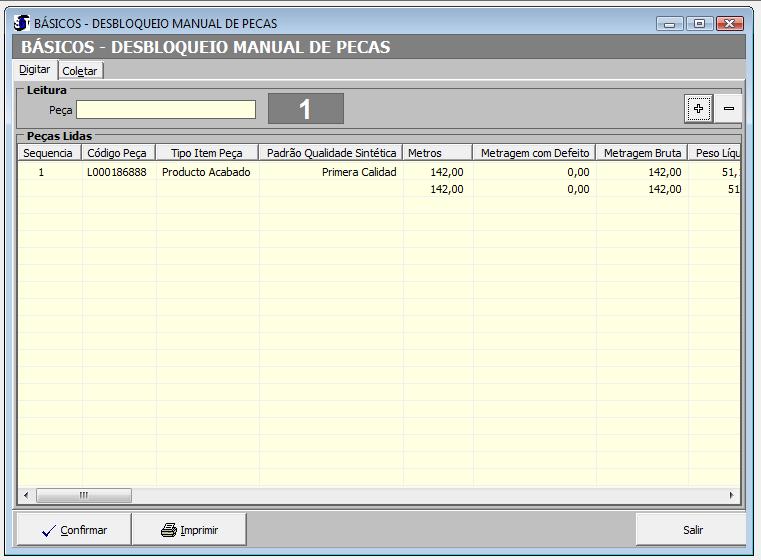The width and height of the screenshot is (761, 560).
Task: Click the application logo in title bar
Action: tap(22, 23)
